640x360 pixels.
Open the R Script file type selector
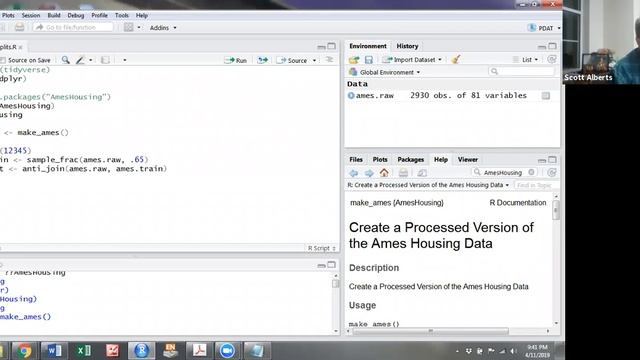[322, 248]
